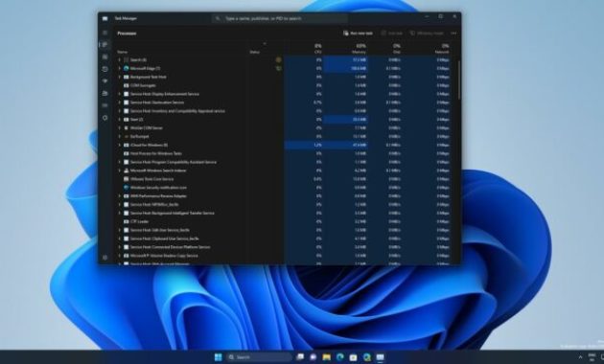
Task: Select the Processes page icon in sidebar
Action: click(x=105, y=45)
